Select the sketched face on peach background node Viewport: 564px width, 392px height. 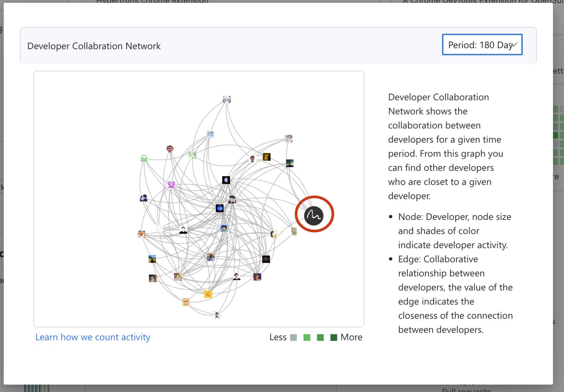coord(186,302)
